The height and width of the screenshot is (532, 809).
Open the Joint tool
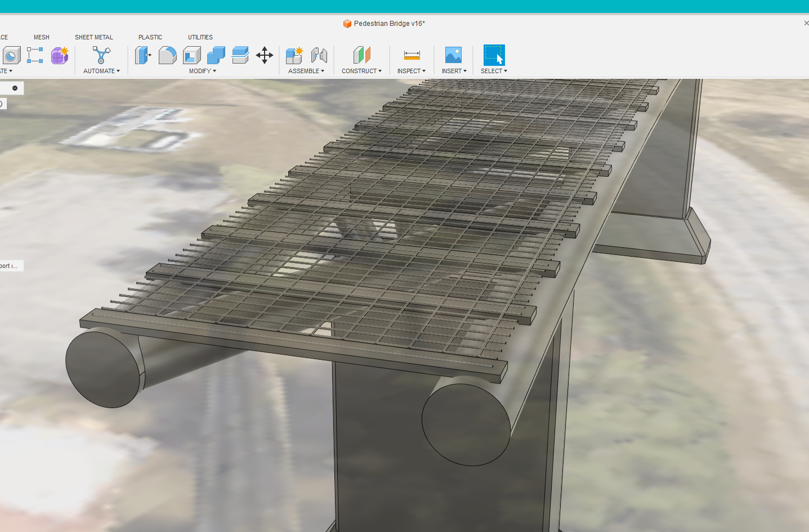tap(319, 55)
